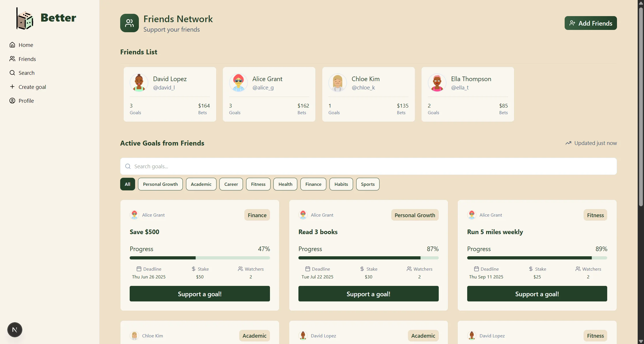Enable the Health category filter
644x344 pixels.
285,184
